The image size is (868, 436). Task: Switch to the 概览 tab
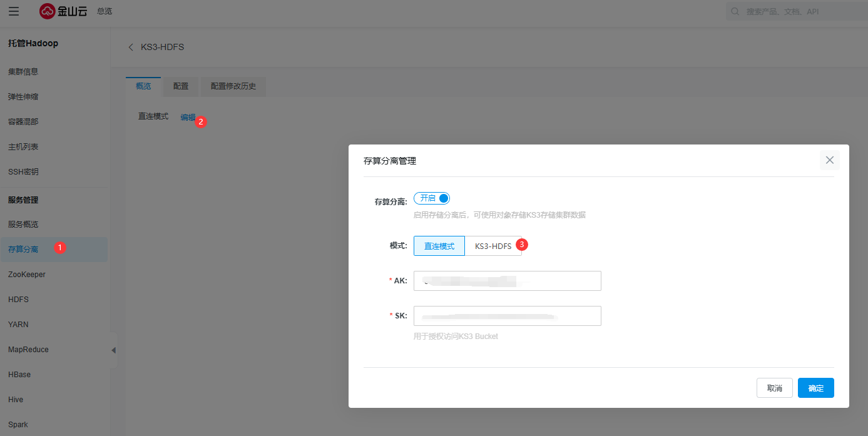[143, 86]
